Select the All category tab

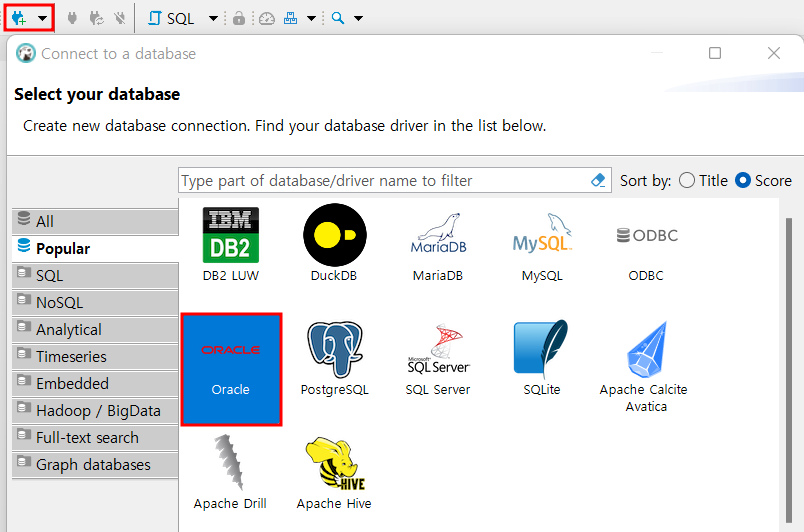(95, 221)
